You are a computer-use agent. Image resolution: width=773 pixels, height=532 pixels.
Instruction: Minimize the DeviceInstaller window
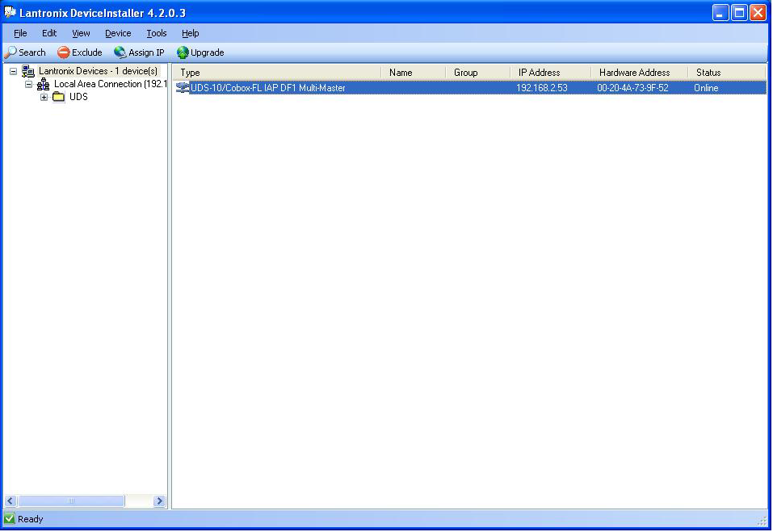(x=720, y=13)
